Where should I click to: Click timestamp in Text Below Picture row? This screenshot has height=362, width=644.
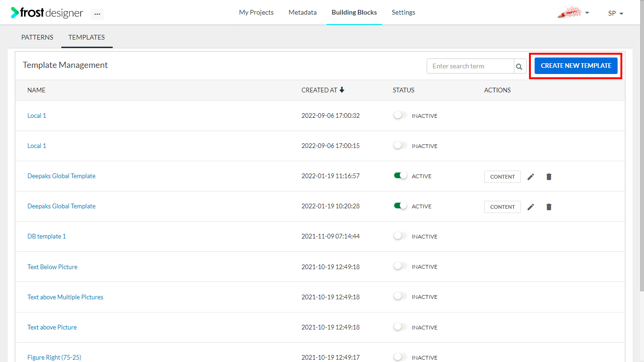point(330,267)
